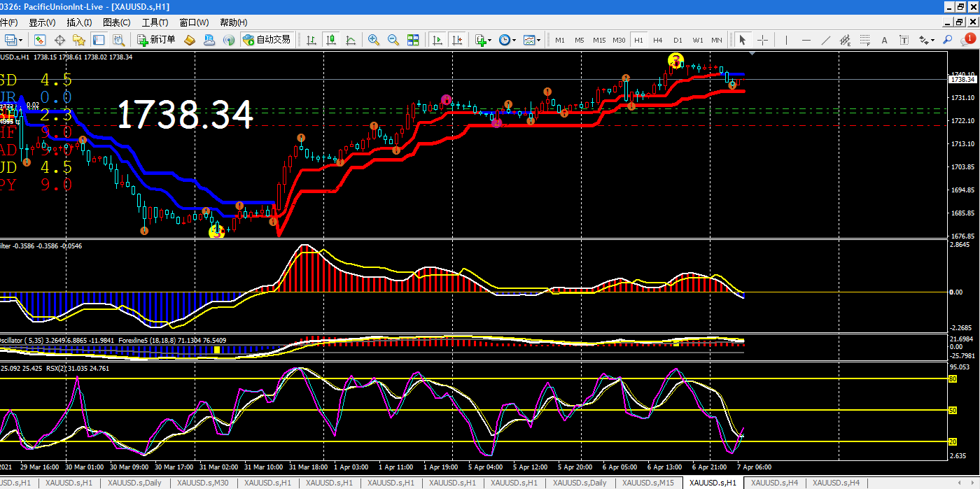
Task: Select the horizontal line drawing tool
Action: pos(806,40)
